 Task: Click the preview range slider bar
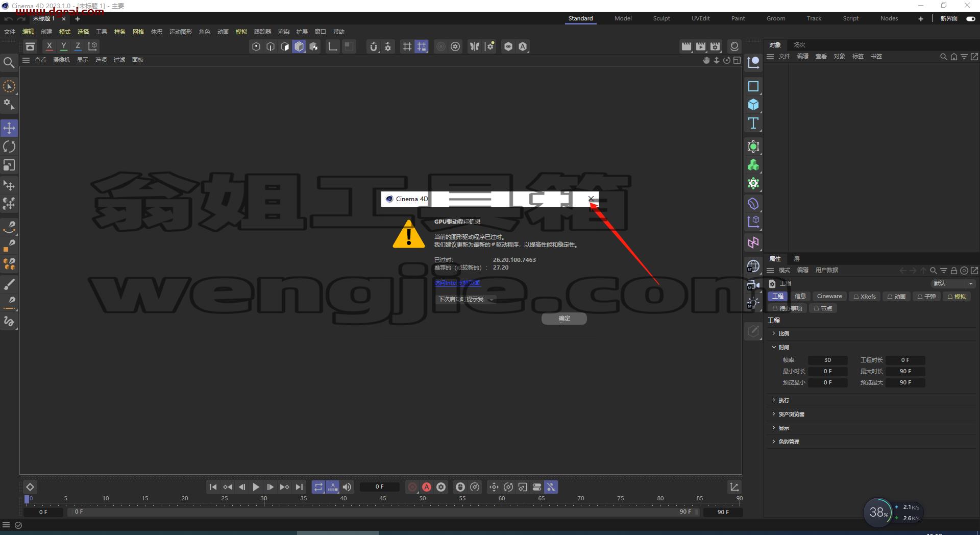tap(383, 512)
